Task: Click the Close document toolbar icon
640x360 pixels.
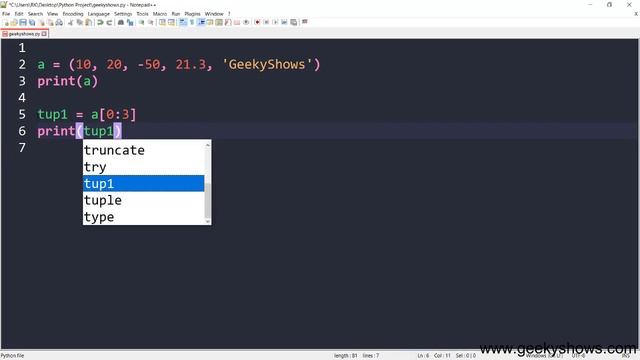Action: [x=42, y=22]
